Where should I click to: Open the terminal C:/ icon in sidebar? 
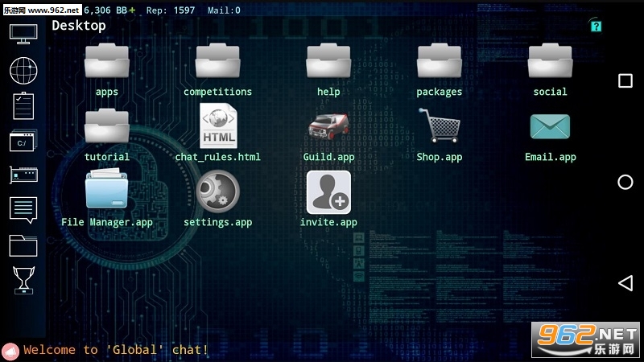(23, 141)
